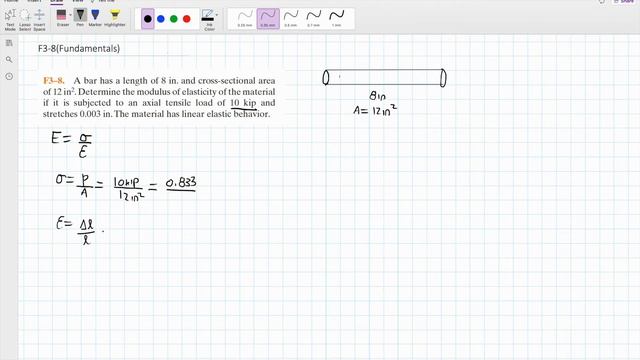This screenshot has width=640, height=360.
Task: Click the handwritten 0.833 stress result
Action: 181,183
